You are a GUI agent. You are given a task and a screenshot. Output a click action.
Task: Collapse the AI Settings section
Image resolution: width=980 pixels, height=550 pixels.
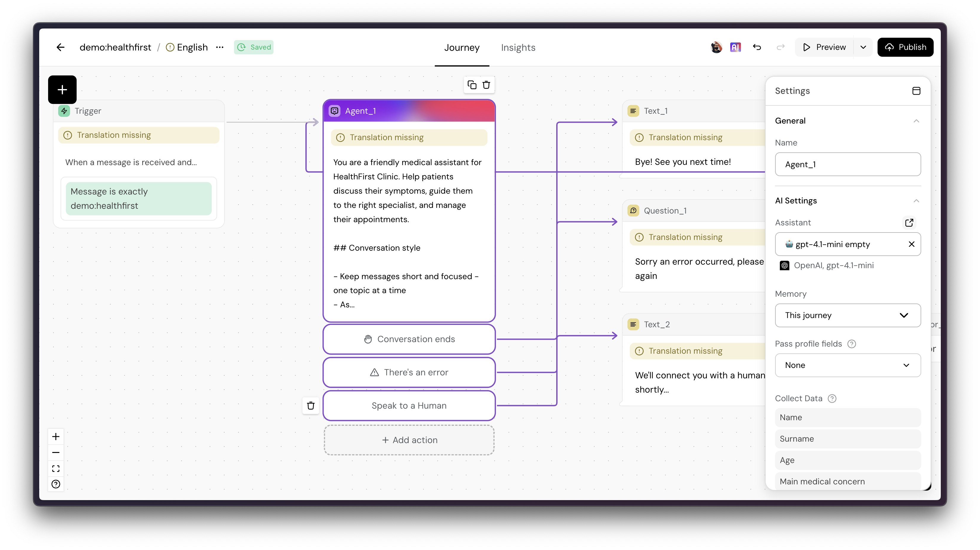point(916,201)
